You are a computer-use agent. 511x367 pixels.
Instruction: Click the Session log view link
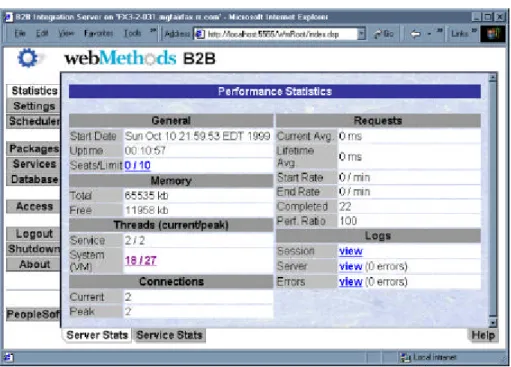click(x=351, y=251)
